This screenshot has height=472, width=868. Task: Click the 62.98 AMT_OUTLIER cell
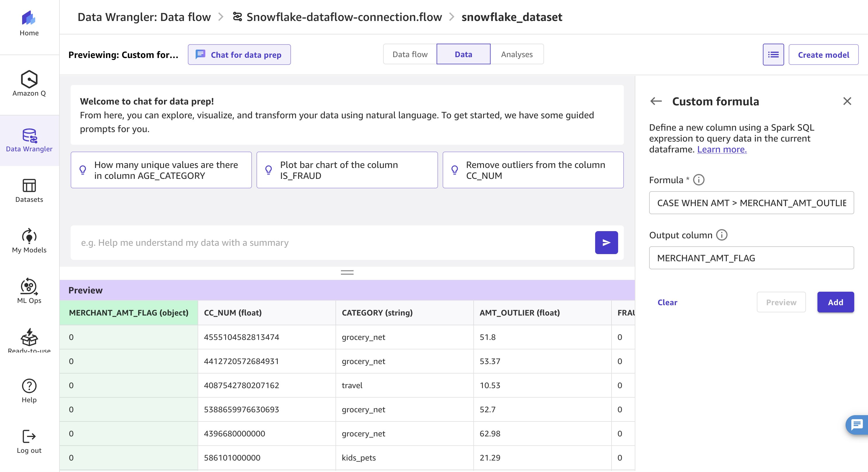click(542, 434)
